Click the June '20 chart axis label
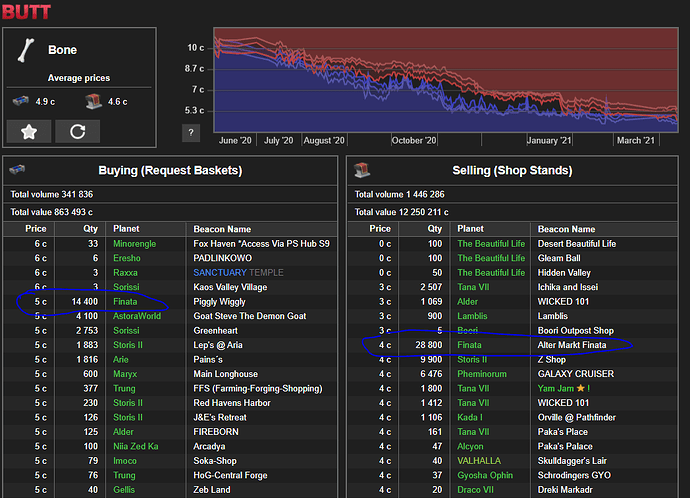 coord(235,140)
